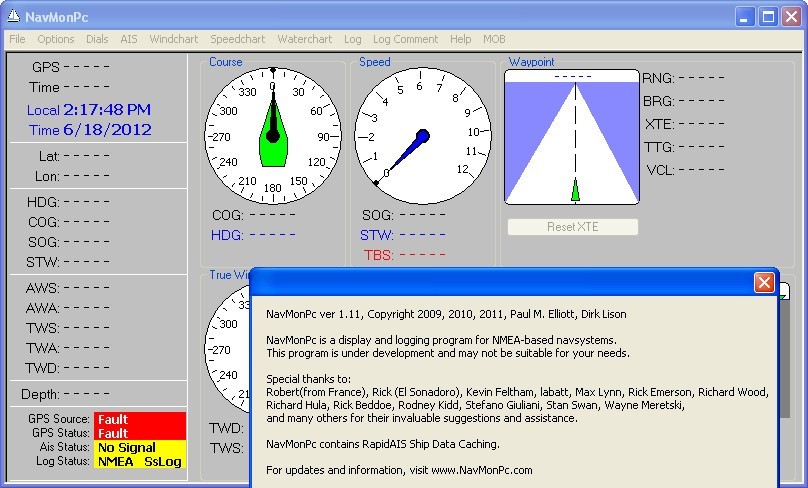This screenshot has height=488, width=808.
Task: Open the Waterchart menu
Action: click(305, 39)
